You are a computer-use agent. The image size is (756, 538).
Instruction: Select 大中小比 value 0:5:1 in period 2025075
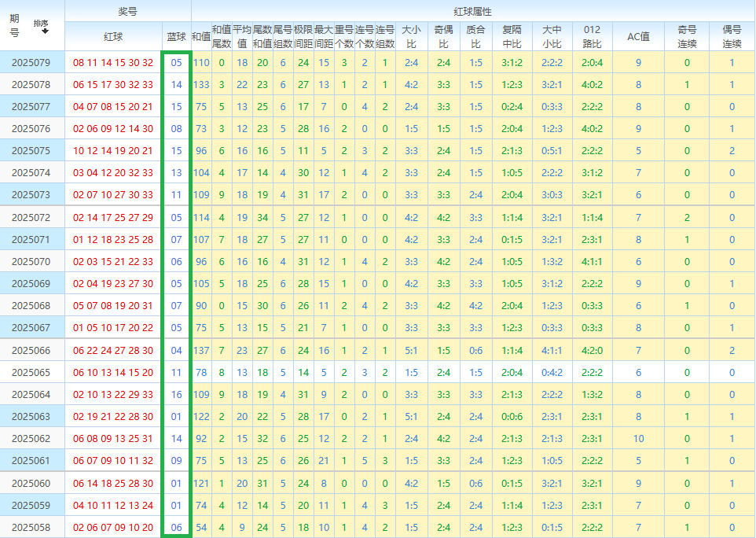pyautogui.click(x=552, y=151)
